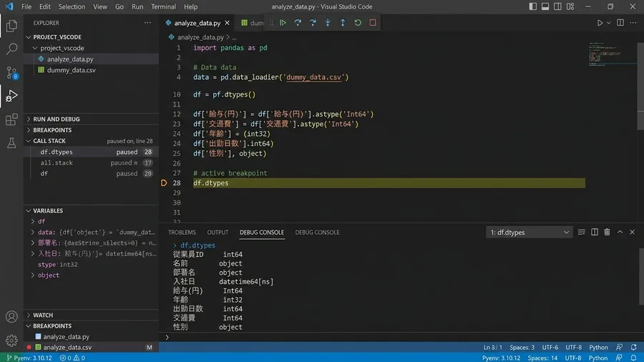The image size is (644, 362).
Task: Close the bottom panel
Action: (632, 232)
